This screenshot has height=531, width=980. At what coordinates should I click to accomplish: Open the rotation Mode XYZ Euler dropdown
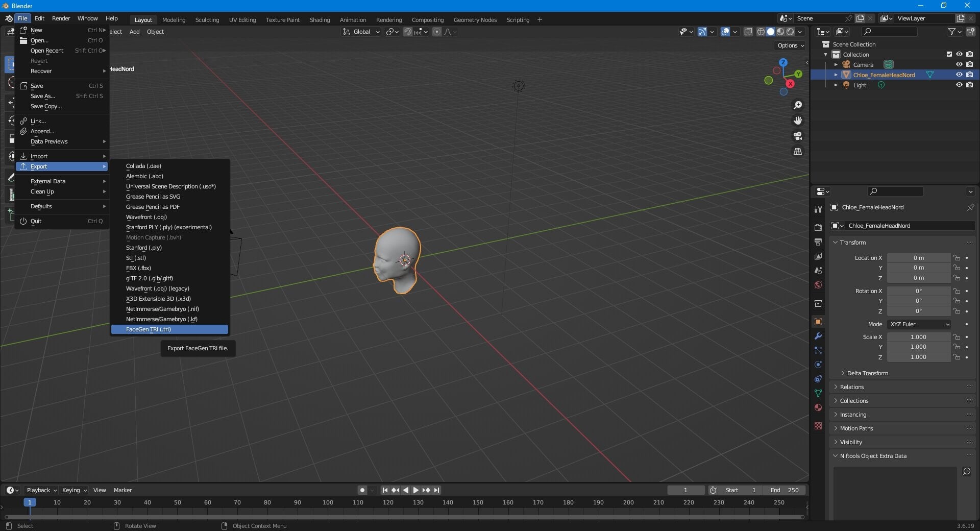pos(919,324)
